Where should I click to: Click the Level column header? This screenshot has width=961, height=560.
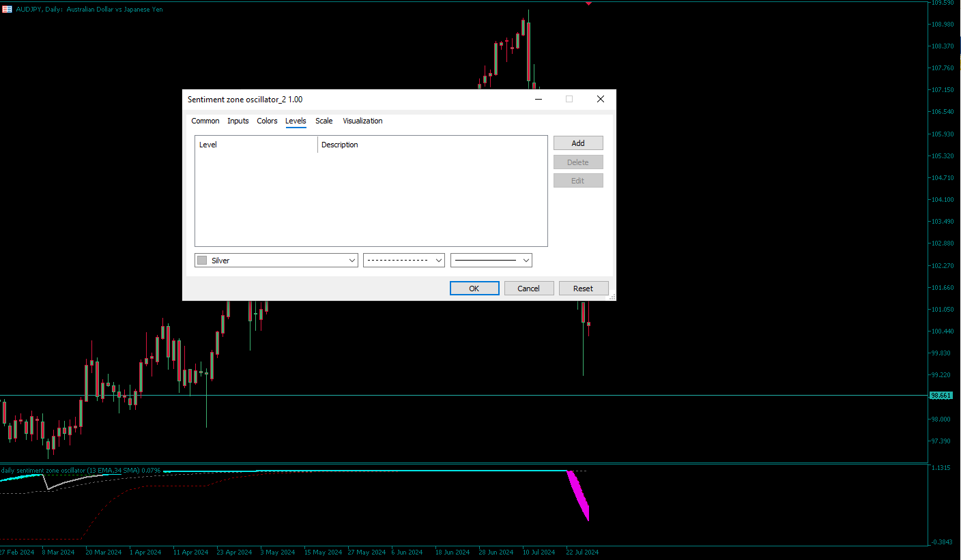[208, 144]
